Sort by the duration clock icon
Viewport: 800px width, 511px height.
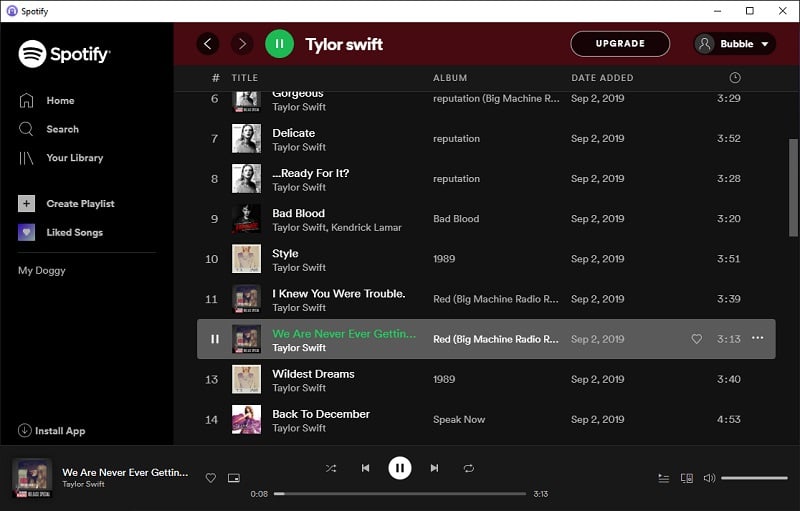(x=735, y=78)
